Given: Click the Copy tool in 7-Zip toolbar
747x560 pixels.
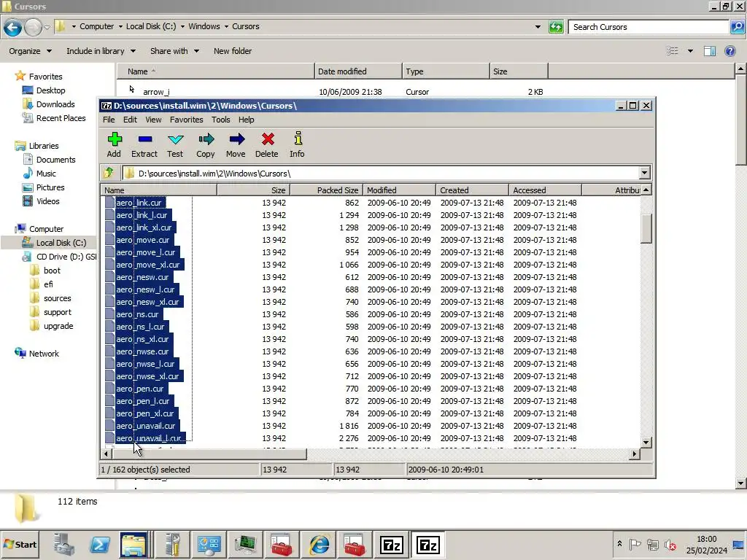Looking at the screenshot, I should pyautogui.click(x=205, y=145).
